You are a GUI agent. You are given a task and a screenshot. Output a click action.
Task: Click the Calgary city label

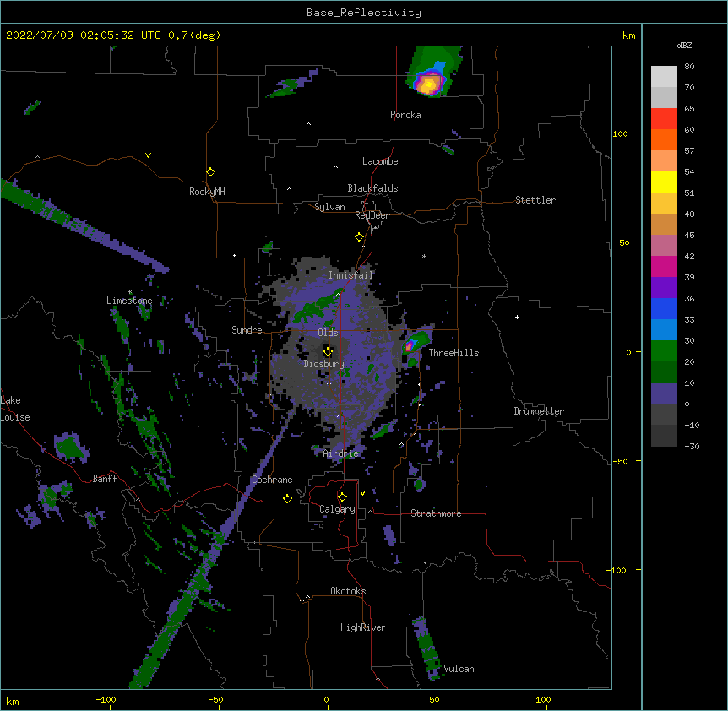[x=338, y=509]
